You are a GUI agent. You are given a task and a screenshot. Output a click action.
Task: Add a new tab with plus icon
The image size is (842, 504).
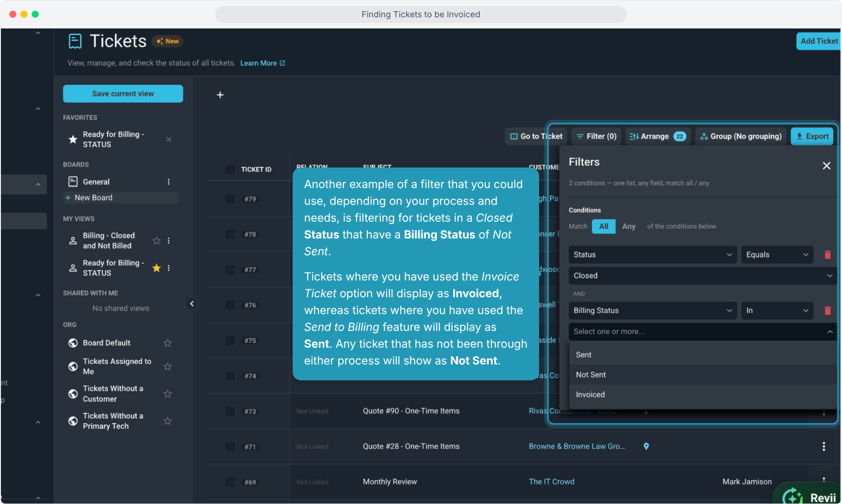(x=220, y=95)
